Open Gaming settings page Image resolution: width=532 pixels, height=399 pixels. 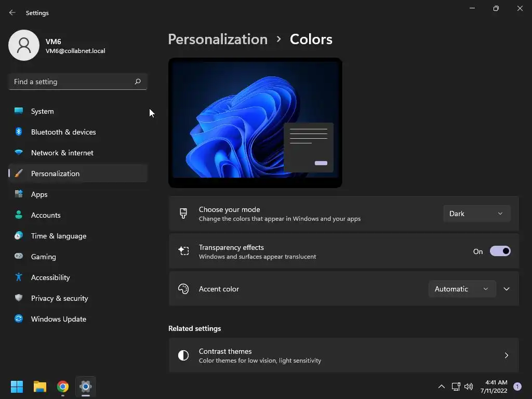point(78,256)
